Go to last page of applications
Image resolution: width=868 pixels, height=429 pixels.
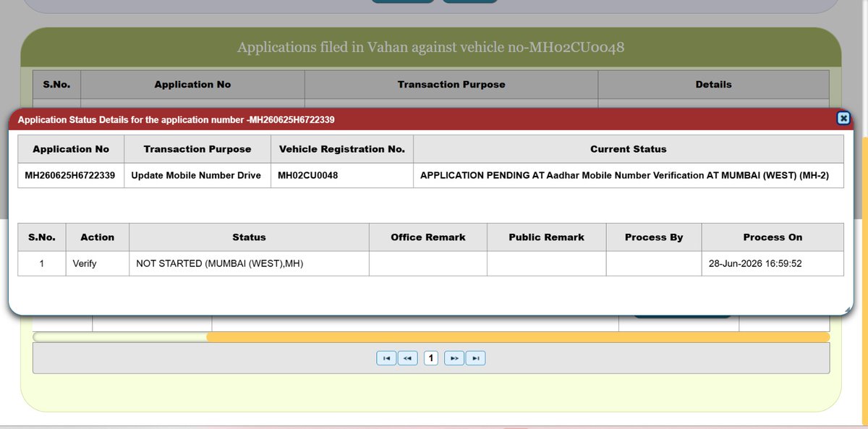click(x=475, y=358)
